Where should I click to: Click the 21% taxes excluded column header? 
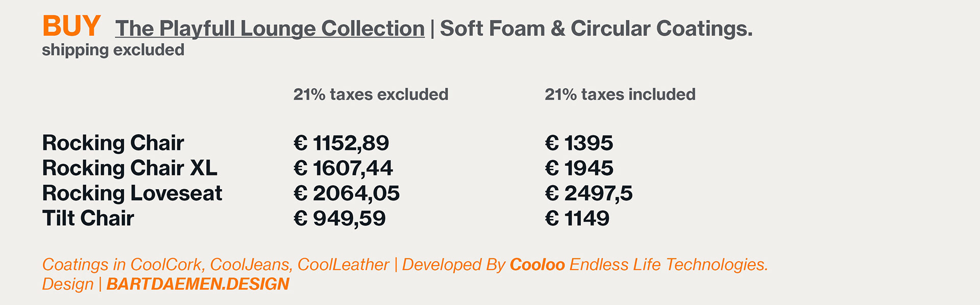[371, 94]
